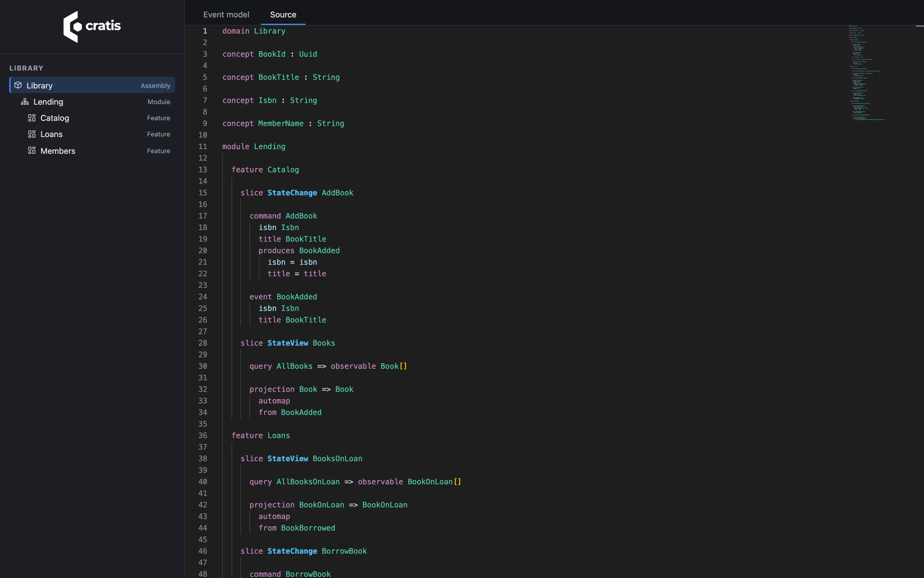Screen dimensions: 924x578
Task: Click the Catalog feature grid icon
Action: point(31,118)
